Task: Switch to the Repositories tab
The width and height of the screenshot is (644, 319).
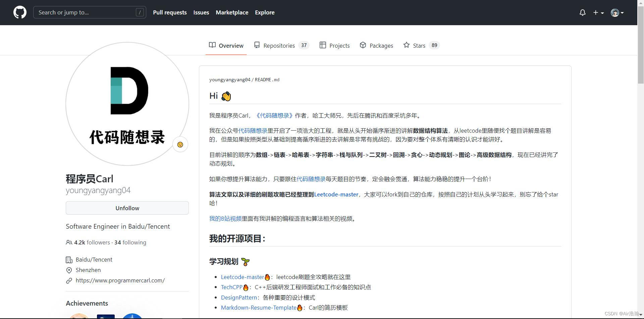Action: 281,45
